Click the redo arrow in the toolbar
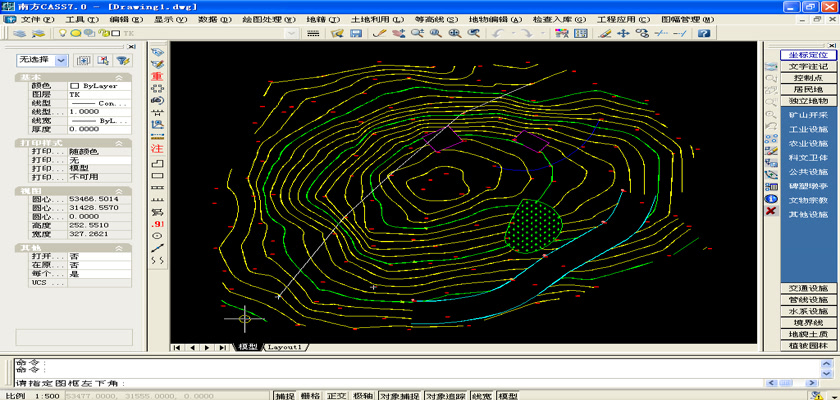 [527, 33]
